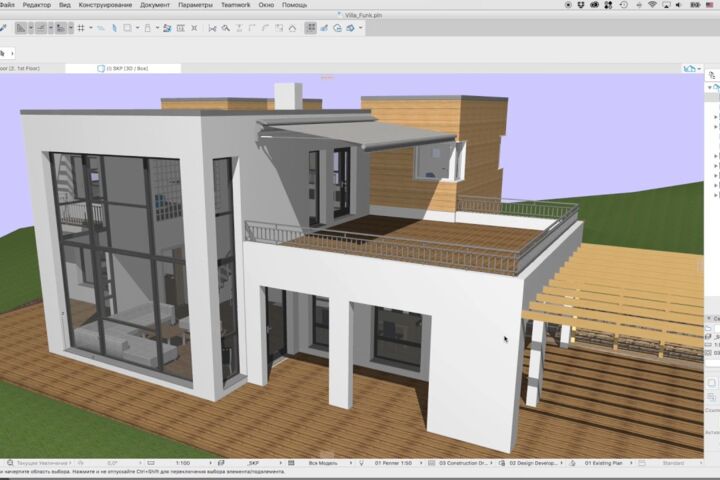The image size is (720, 480).
Task: Open the 01 Existing Plan renovation filter
Action: click(x=604, y=463)
